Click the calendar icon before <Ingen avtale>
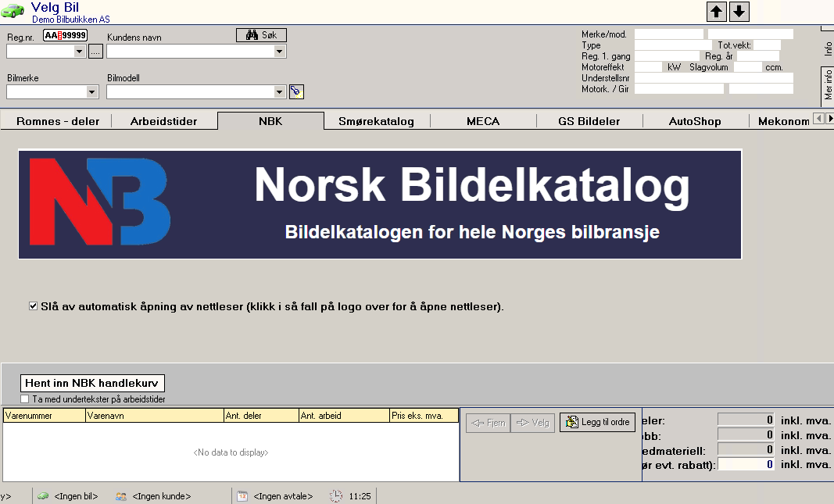The width and height of the screenshot is (834, 504). (x=242, y=495)
